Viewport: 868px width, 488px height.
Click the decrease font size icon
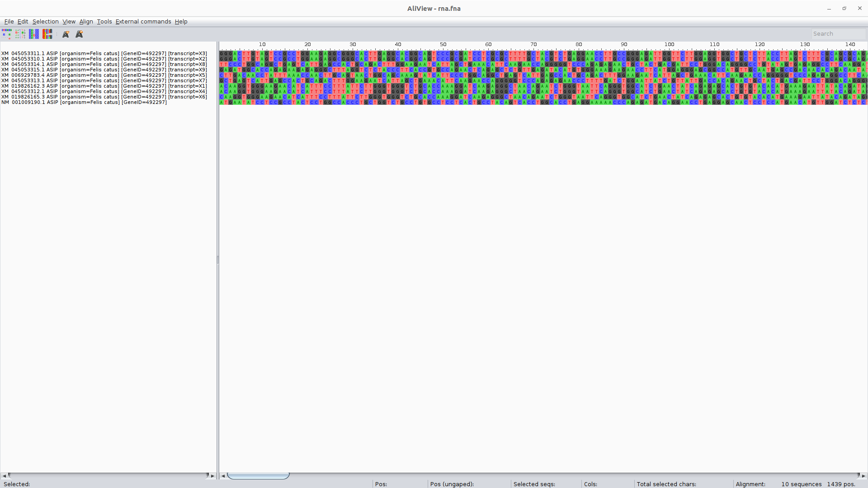[66, 34]
